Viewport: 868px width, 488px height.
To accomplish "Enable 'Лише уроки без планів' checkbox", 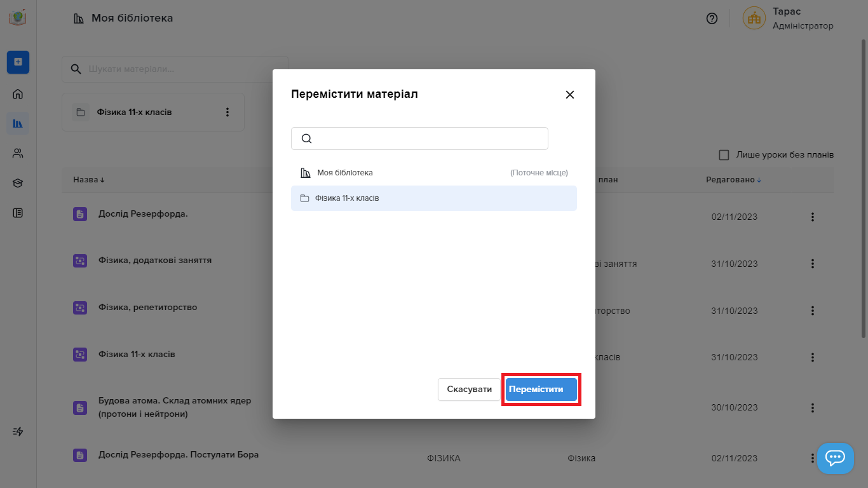I will (x=724, y=155).
